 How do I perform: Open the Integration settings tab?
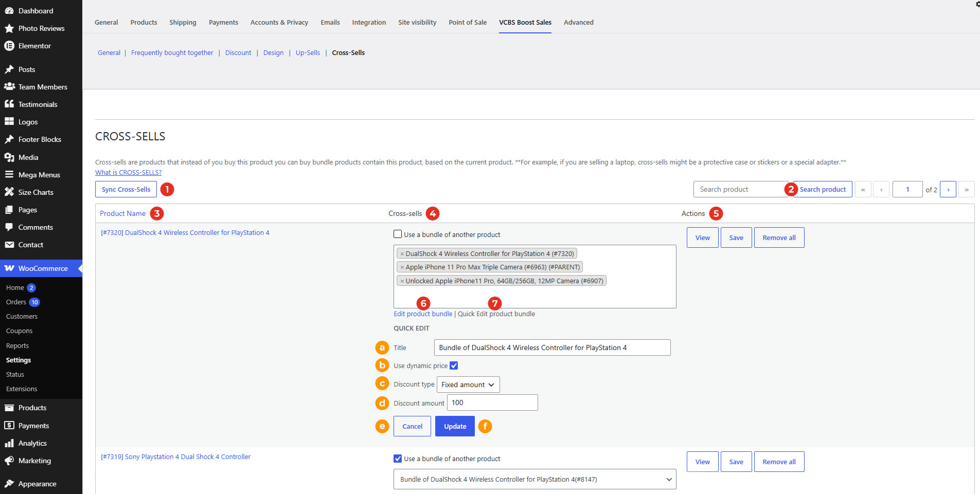tap(369, 22)
